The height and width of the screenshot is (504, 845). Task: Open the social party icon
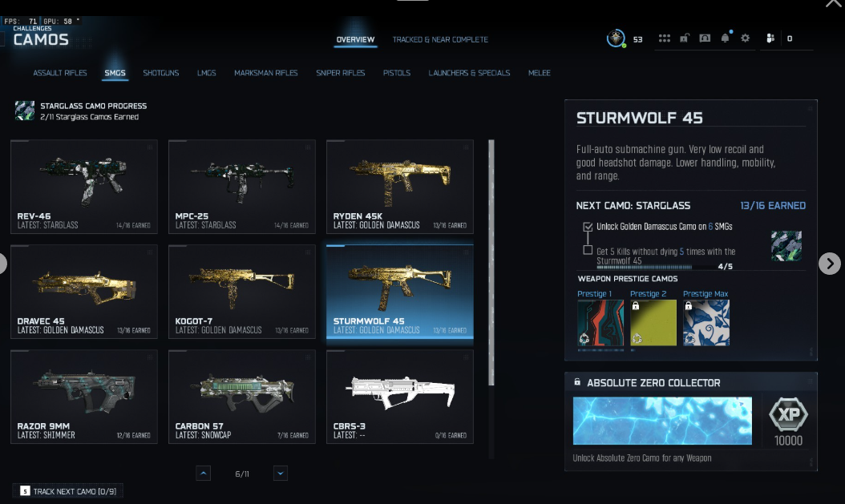(770, 38)
